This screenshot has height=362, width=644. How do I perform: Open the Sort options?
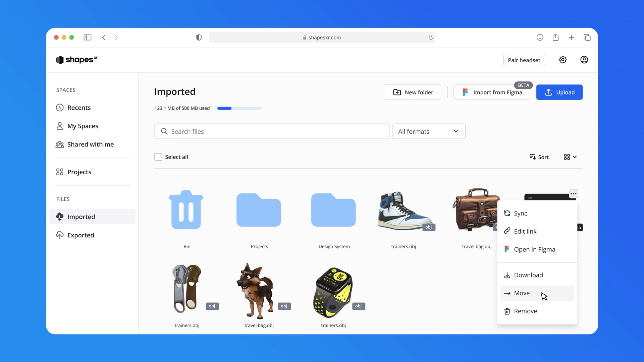coord(539,157)
